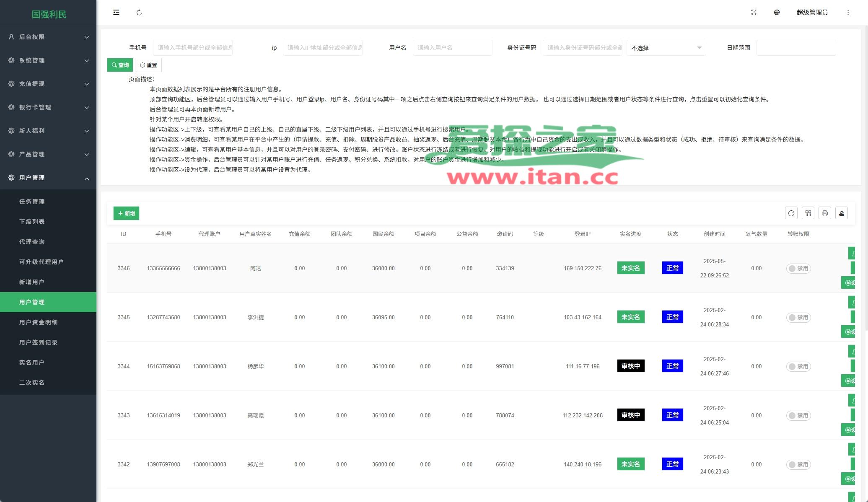868x502 pixels.
Task: Click the top bar page refresh icon
Action: click(x=139, y=13)
